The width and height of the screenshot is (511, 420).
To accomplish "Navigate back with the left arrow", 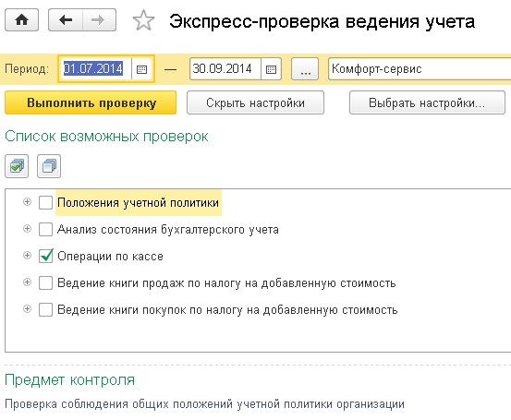I will click(x=66, y=20).
